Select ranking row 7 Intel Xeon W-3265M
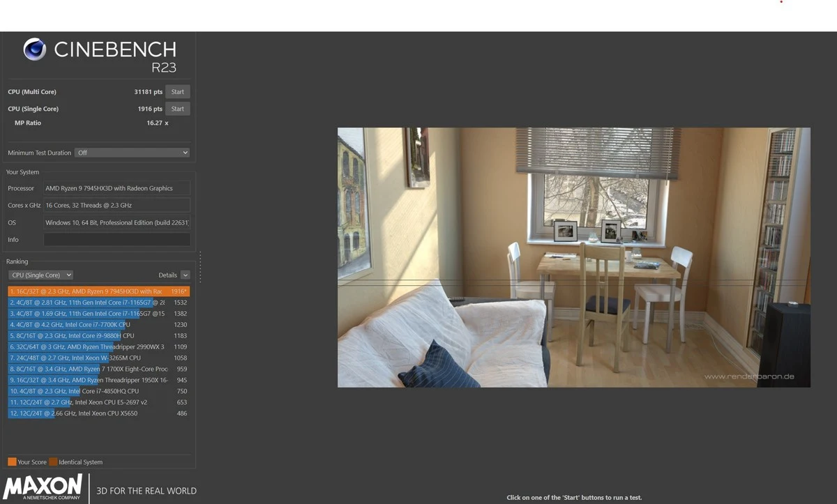 point(99,358)
